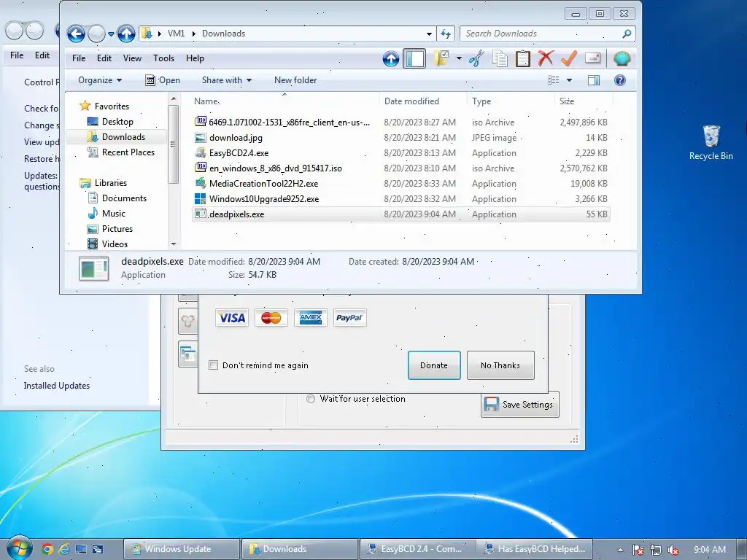Image resolution: width=747 pixels, height=560 pixels.
Task: Click the Open button in command bar
Action: (x=163, y=80)
